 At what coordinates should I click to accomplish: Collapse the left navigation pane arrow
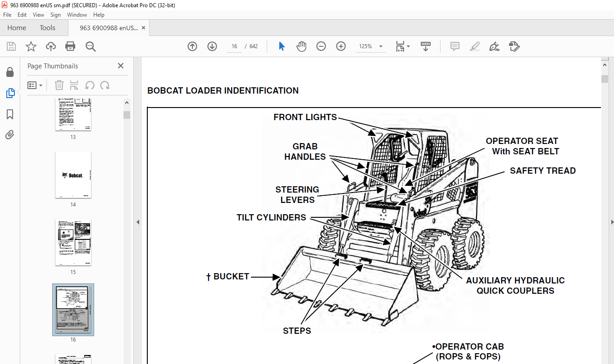138,222
